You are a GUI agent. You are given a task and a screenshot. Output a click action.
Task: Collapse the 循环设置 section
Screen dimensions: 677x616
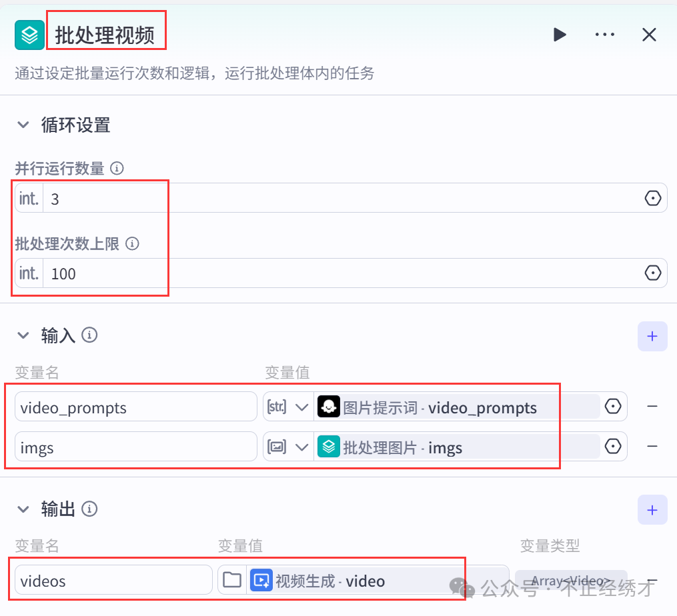[x=23, y=125]
